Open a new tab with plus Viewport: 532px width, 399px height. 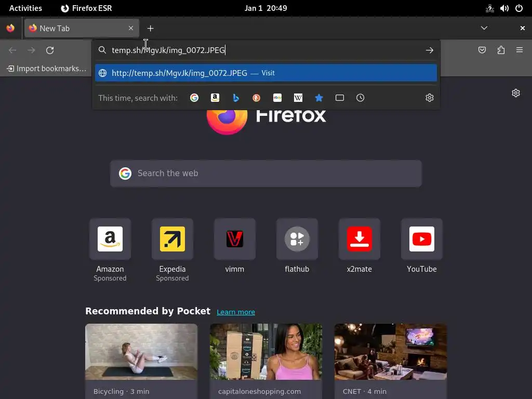[150, 29]
